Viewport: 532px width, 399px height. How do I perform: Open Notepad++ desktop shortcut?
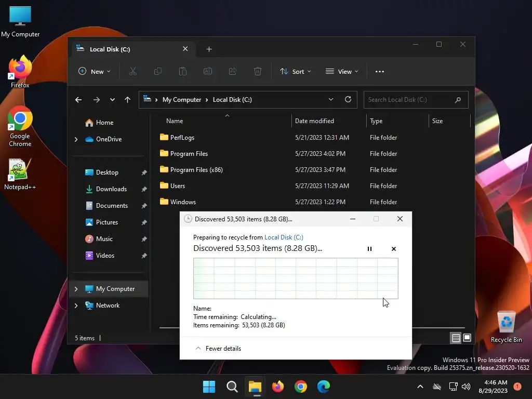(x=20, y=174)
